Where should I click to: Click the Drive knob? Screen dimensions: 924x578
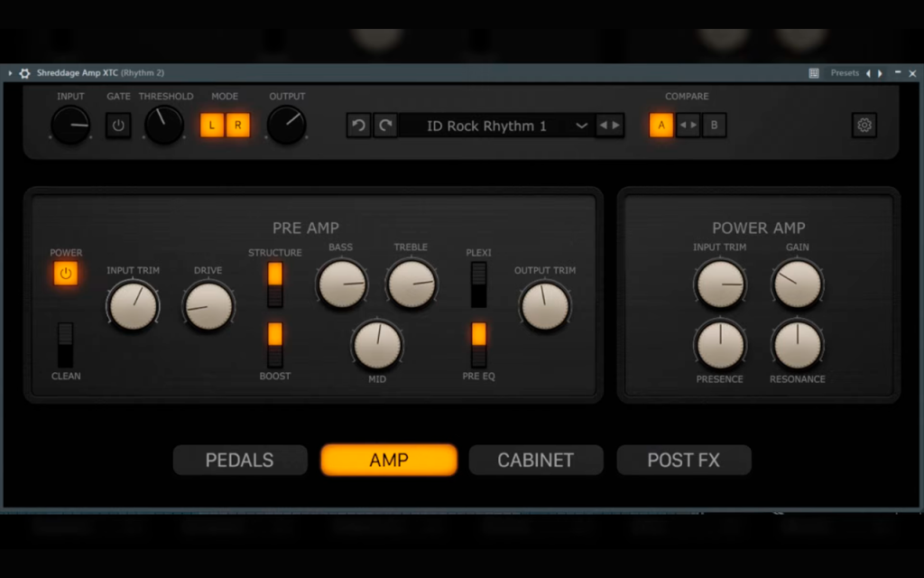[208, 307]
